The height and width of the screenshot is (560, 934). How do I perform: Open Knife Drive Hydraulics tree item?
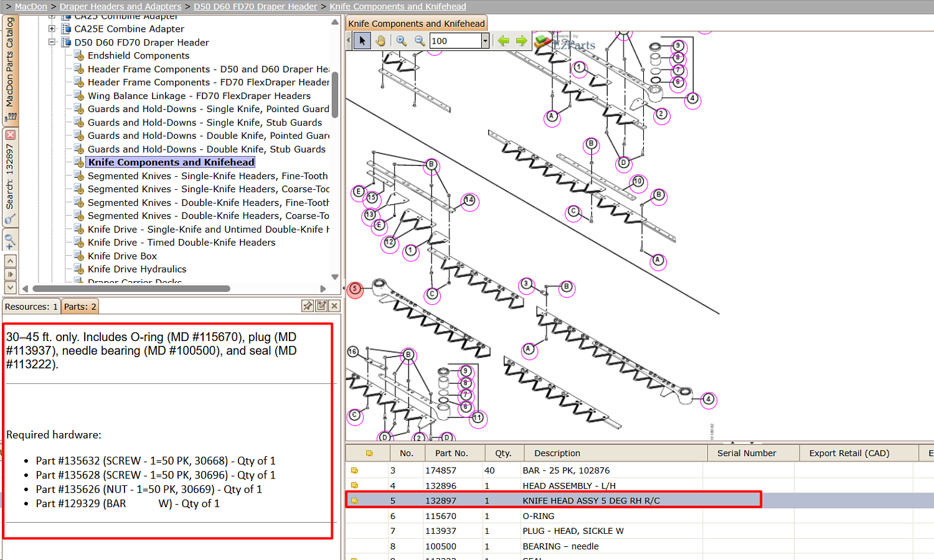click(137, 269)
